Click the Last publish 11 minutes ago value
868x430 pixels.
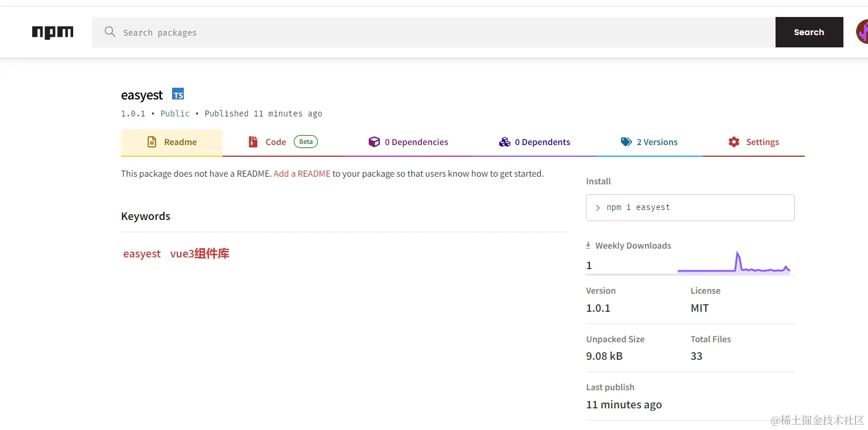[624, 404]
